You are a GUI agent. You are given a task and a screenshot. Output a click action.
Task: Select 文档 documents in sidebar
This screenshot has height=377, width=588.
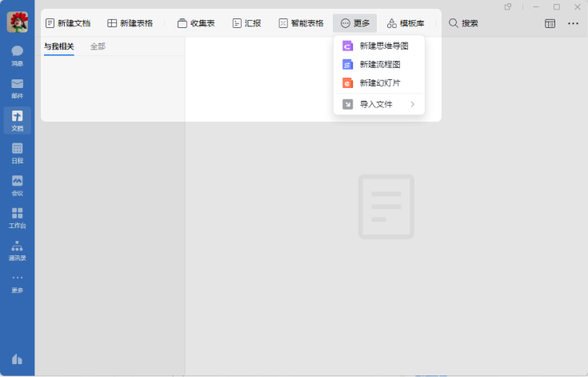[18, 120]
